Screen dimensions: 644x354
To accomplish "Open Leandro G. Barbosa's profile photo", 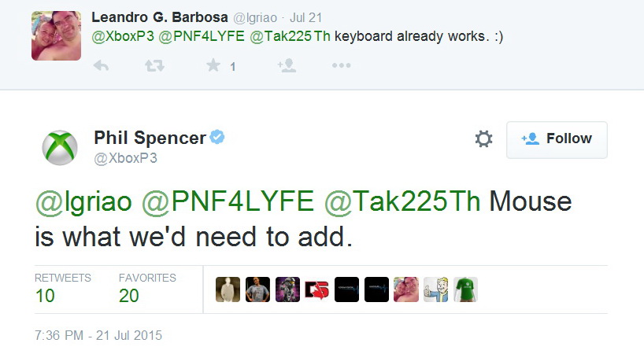I will pos(56,35).
